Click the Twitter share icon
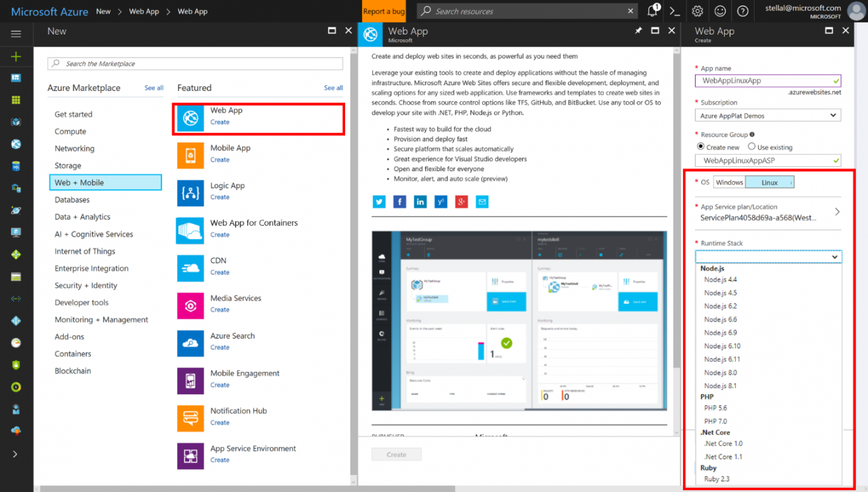This screenshot has height=492, width=868. 379,202
